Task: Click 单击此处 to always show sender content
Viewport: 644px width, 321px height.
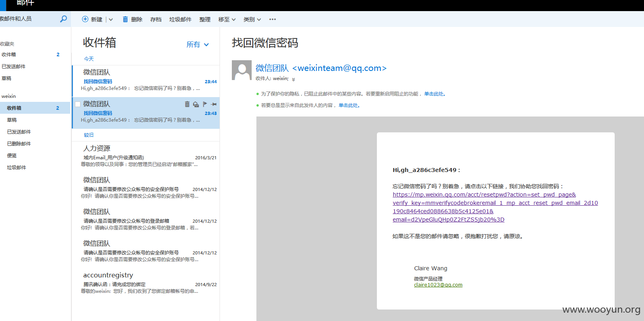Action: tap(349, 105)
